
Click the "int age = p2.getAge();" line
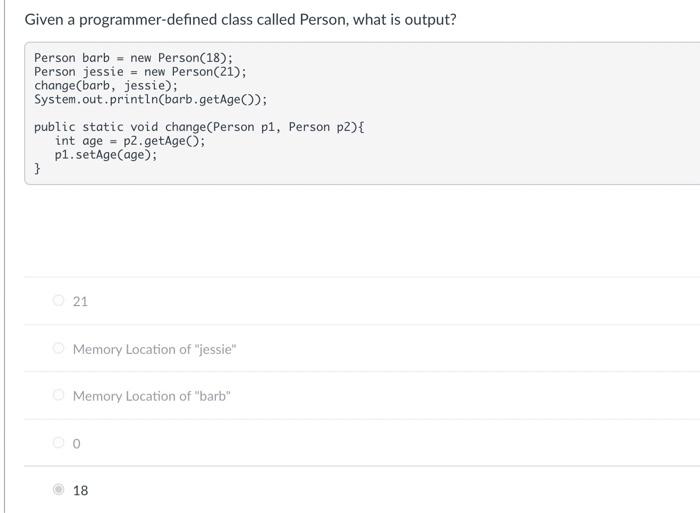coord(130,141)
